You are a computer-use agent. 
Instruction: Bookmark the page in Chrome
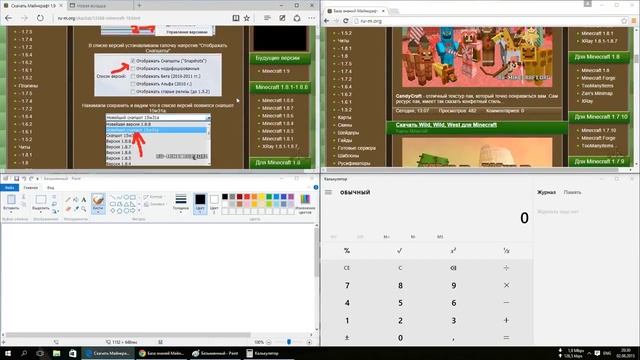click(624, 20)
